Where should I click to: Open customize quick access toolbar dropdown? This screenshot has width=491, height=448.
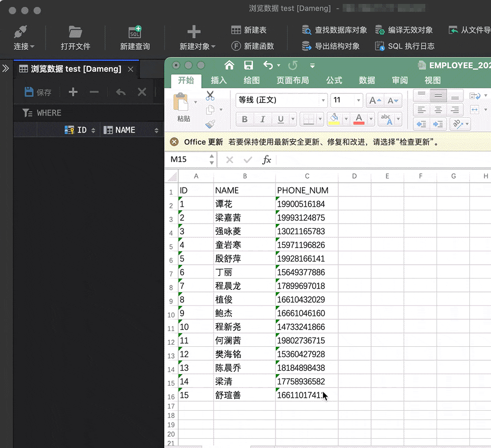[x=312, y=65]
